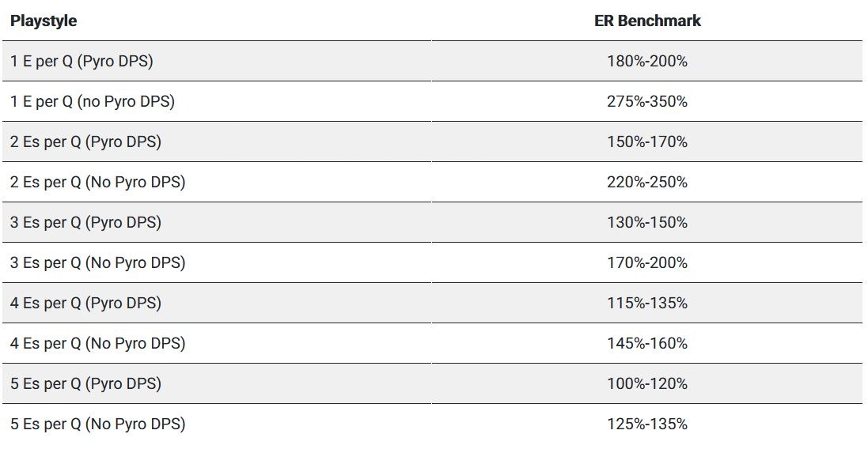The height and width of the screenshot is (449, 868).
Task: Select the '1 E per Q (no Pyro DPS)' cell
Action: pos(93,101)
